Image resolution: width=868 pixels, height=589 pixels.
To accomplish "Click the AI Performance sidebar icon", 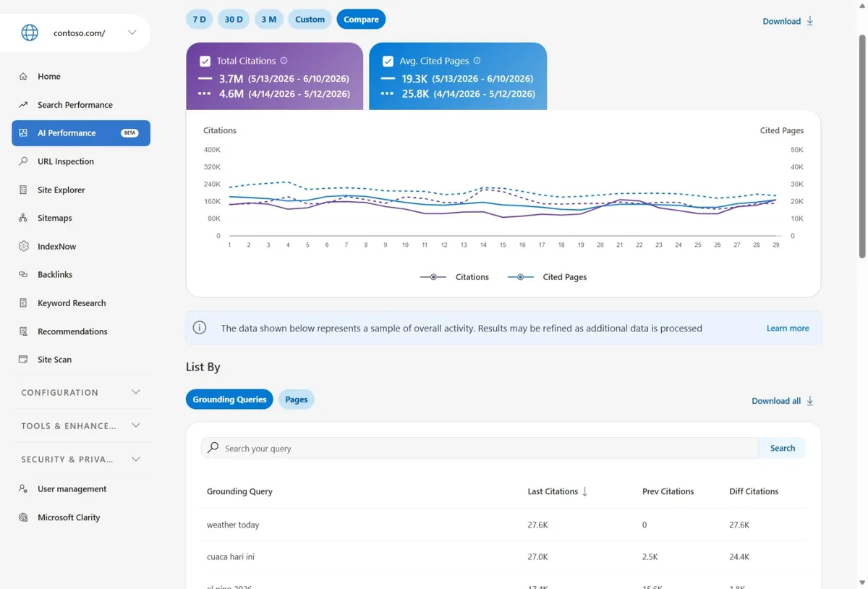I will pos(23,133).
